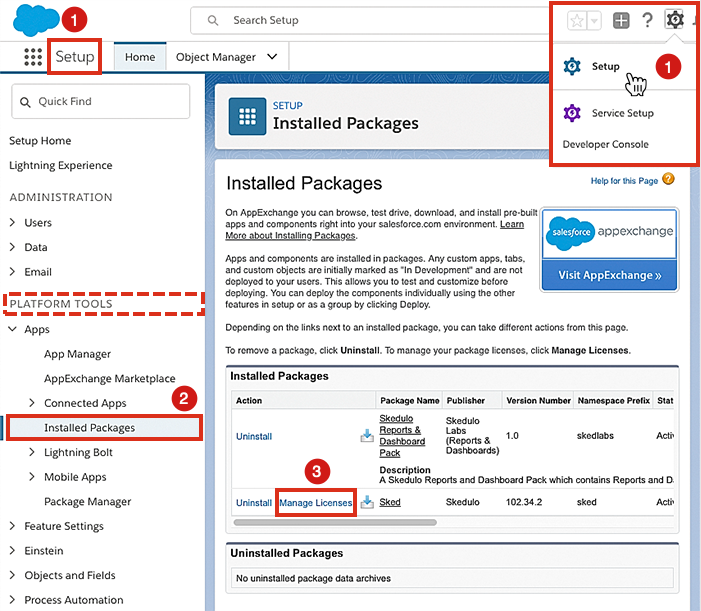Expand Objects and Fields section
Viewport: 701px width, 611px height.
click(13, 575)
